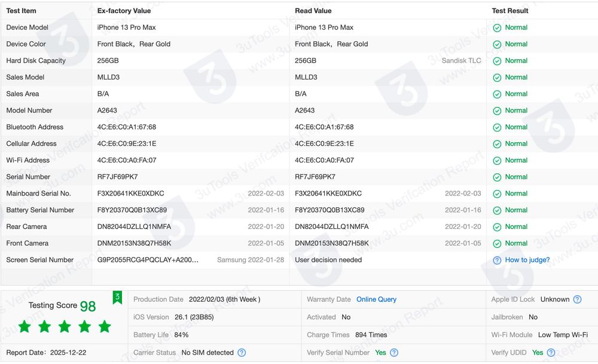Click the Normal check icon for Wi-Fi Address

click(x=497, y=160)
